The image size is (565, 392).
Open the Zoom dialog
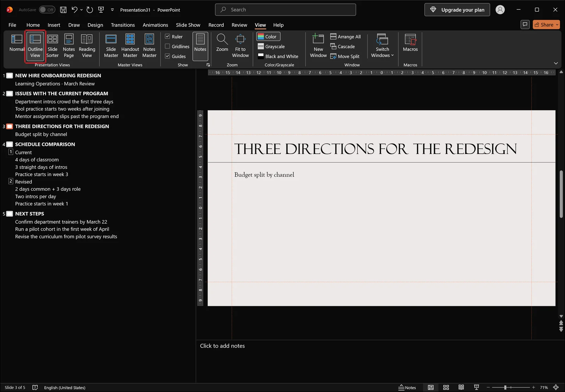click(222, 43)
